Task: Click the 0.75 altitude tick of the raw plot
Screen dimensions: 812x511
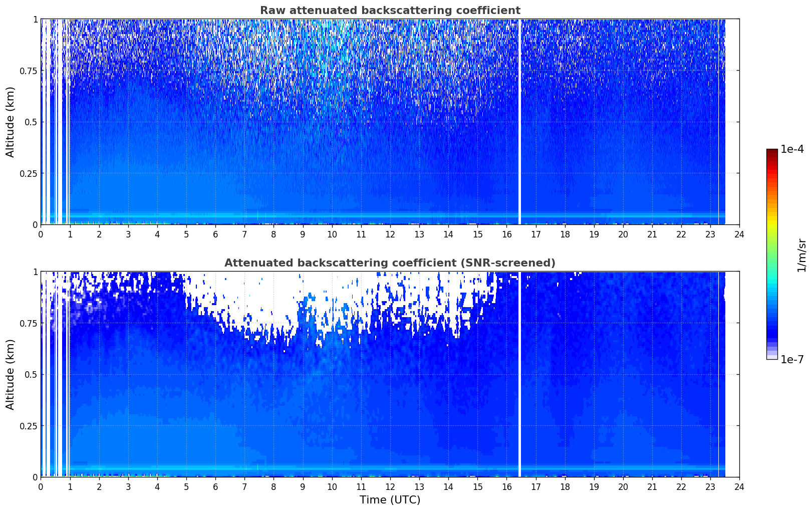Action: click(x=29, y=71)
